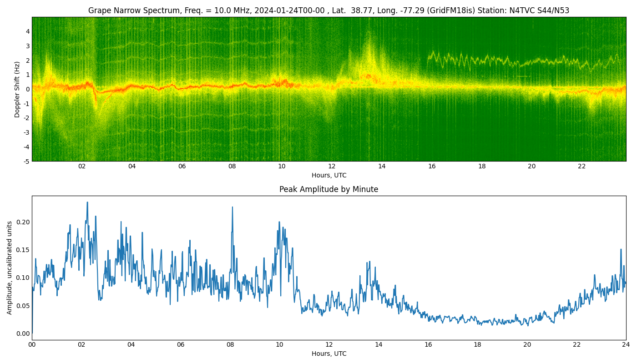Click the Amplitude, uncalibrated units axis label
The image size is (637, 364).
point(10,268)
